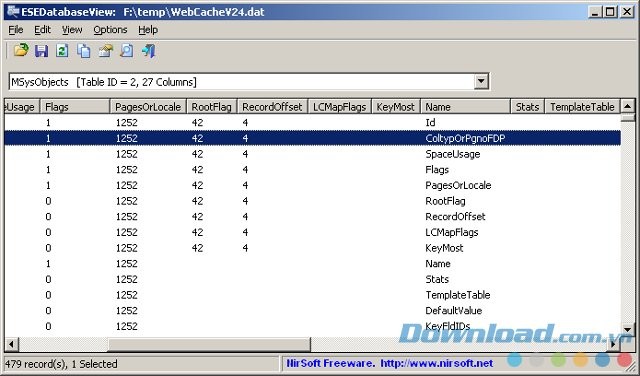640x376 pixels.
Task: Click the status bar record count text
Action: 61,364
